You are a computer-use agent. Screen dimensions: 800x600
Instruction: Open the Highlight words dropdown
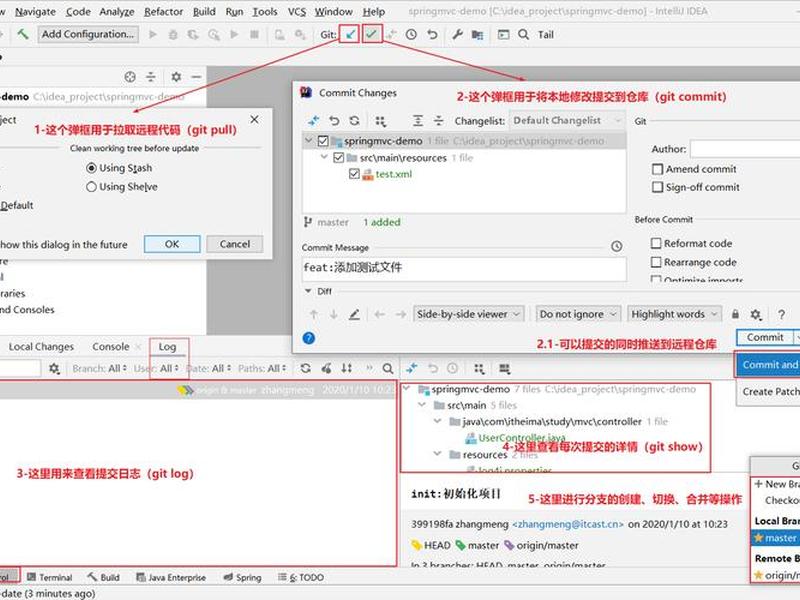coord(674,314)
